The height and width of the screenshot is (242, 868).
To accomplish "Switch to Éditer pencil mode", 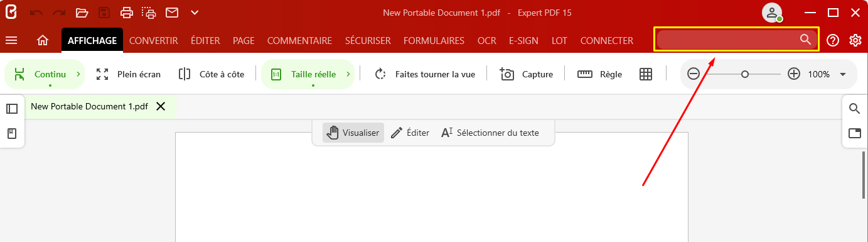I will (x=410, y=133).
